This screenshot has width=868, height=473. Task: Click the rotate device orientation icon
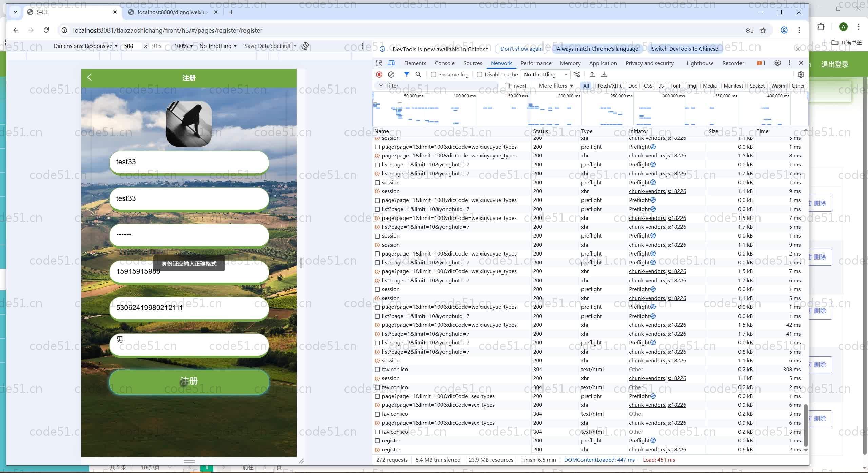[305, 46]
